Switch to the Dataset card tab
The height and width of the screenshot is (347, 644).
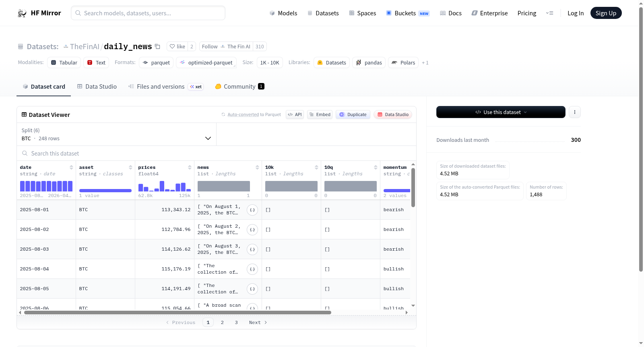pyautogui.click(x=44, y=87)
